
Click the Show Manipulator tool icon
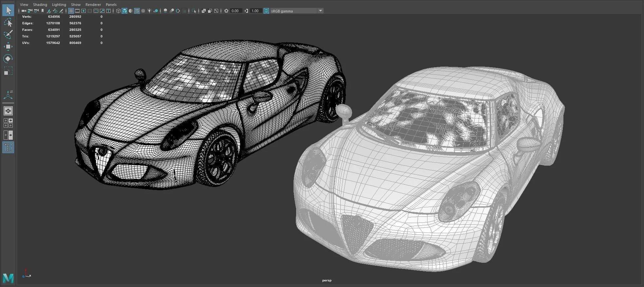(x=8, y=95)
